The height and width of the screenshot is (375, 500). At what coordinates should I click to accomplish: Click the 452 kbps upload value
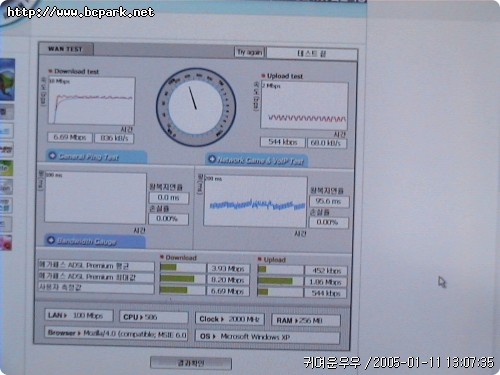tap(326, 270)
